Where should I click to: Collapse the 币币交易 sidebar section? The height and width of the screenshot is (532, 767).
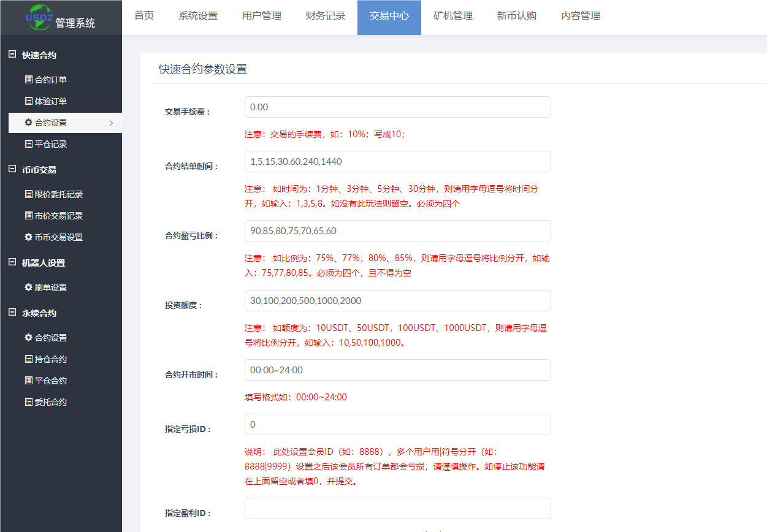pos(12,169)
